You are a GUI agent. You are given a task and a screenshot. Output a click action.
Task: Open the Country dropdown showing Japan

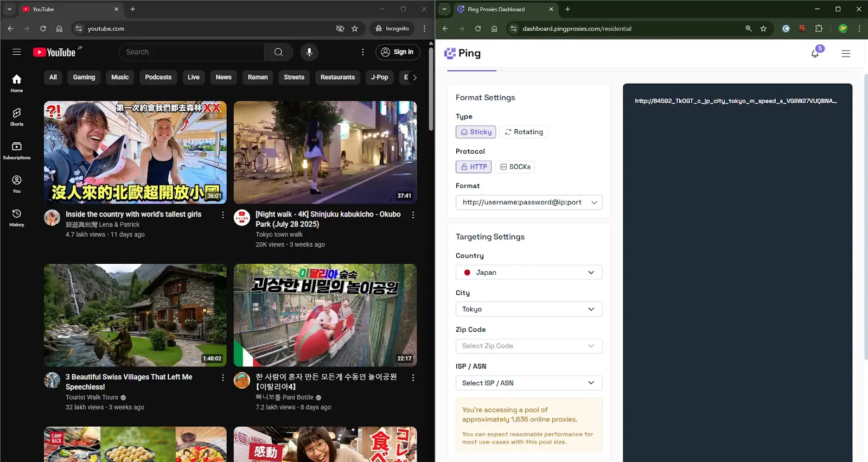pyautogui.click(x=529, y=273)
